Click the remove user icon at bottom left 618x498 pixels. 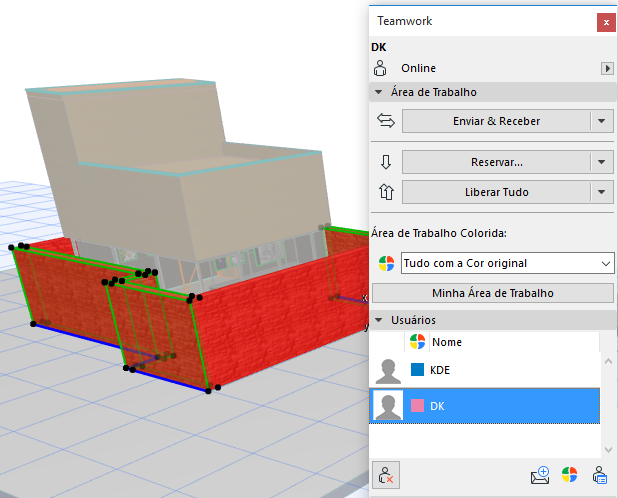click(384, 475)
